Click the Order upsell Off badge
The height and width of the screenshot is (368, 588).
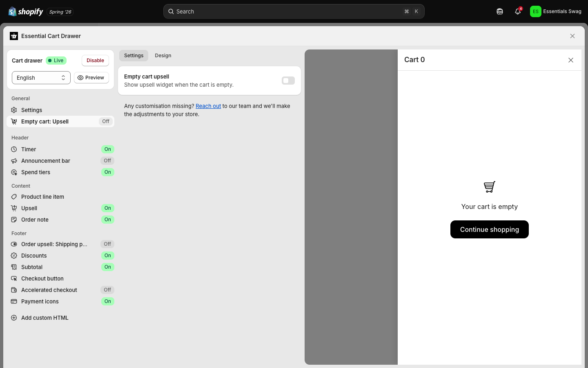click(107, 244)
